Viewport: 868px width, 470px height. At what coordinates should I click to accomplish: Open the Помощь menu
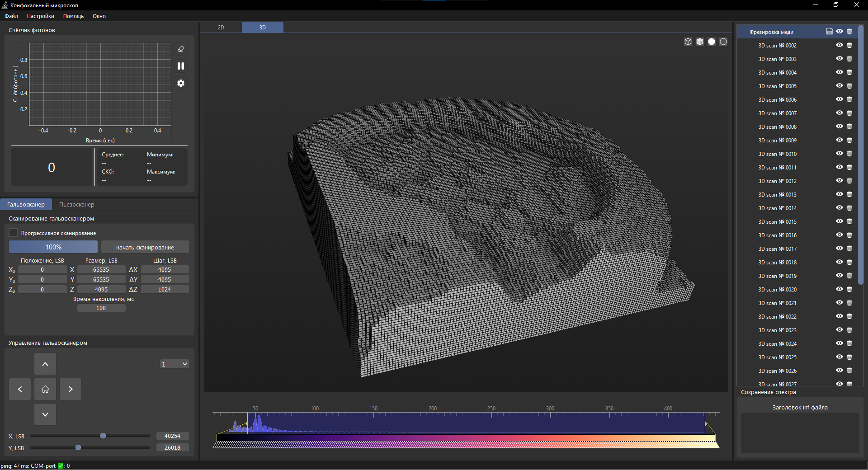click(x=73, y=16)
